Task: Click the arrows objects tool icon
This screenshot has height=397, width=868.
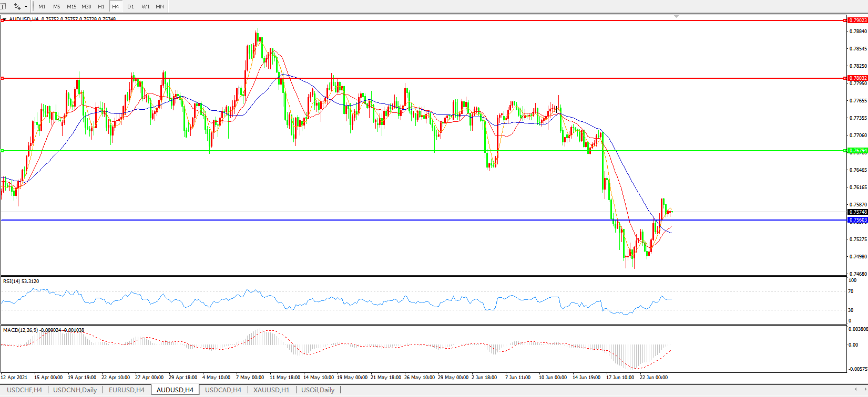Action: pos(16,6)
